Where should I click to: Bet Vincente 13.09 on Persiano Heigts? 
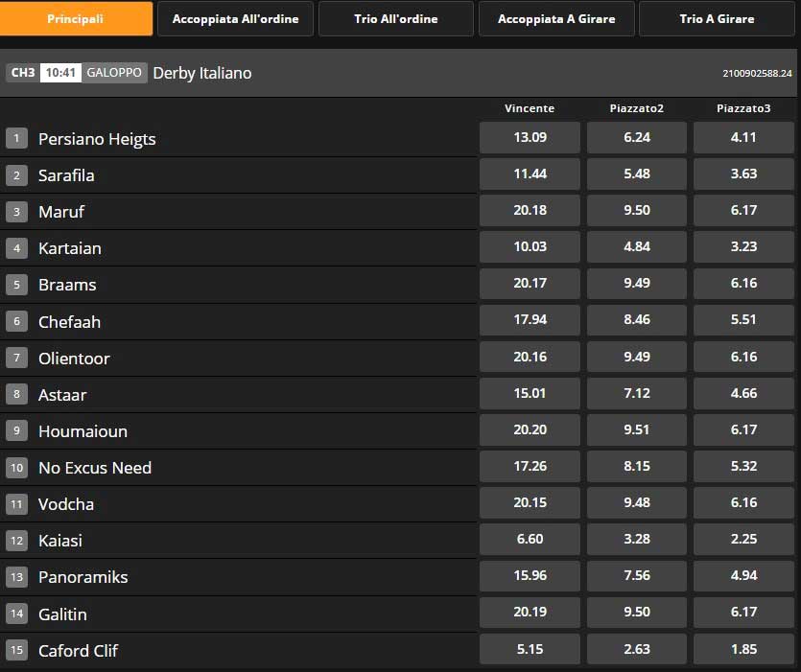pyautogui.click(x=530, y=138)
